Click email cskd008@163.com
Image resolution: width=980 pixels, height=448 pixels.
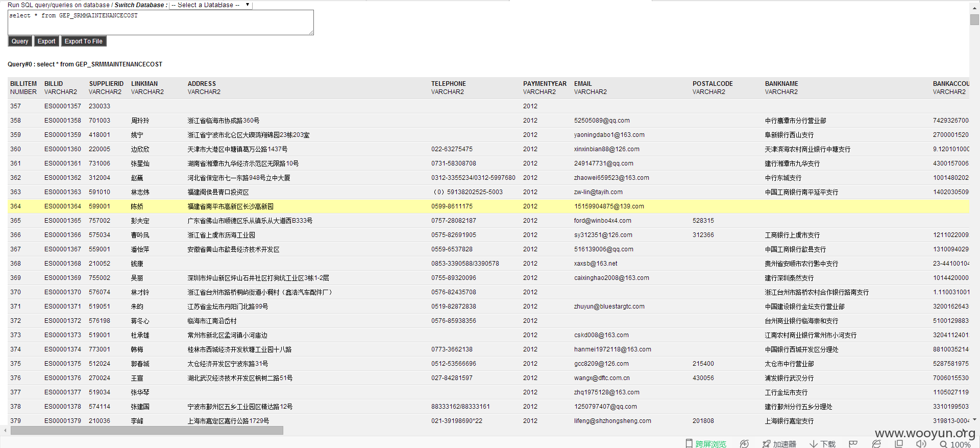(x=601, y=335)
